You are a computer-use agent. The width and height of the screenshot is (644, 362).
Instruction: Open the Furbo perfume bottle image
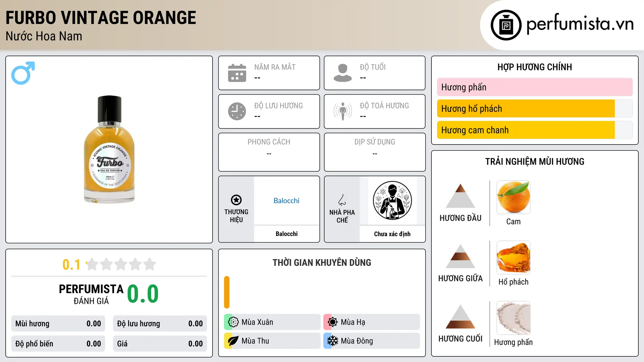point(109,150)
